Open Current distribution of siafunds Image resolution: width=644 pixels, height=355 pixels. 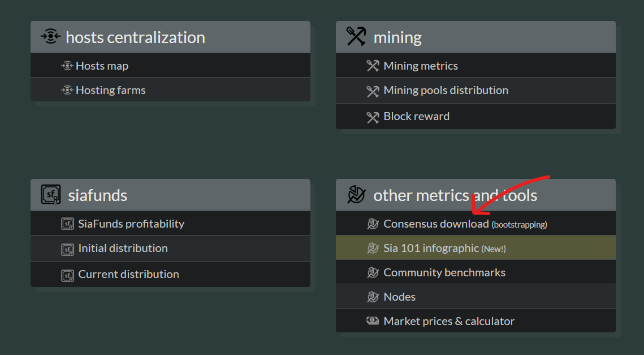coord(170,275)
